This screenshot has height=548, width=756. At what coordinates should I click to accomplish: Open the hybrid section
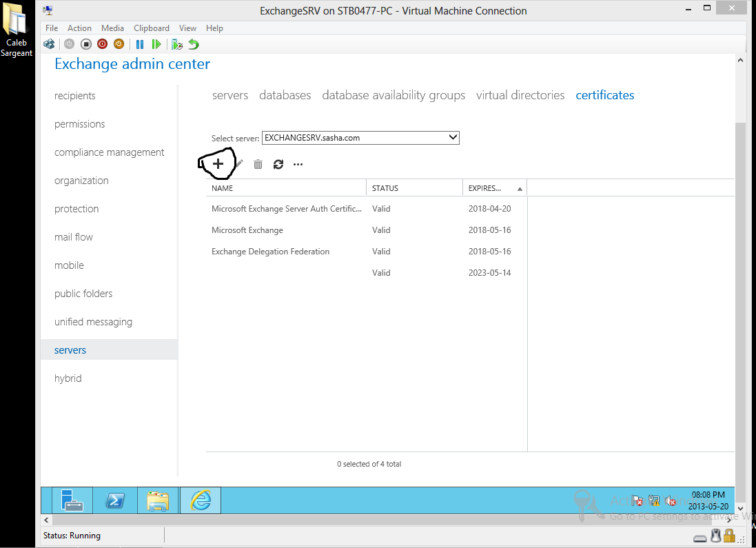tap(68, 378)
